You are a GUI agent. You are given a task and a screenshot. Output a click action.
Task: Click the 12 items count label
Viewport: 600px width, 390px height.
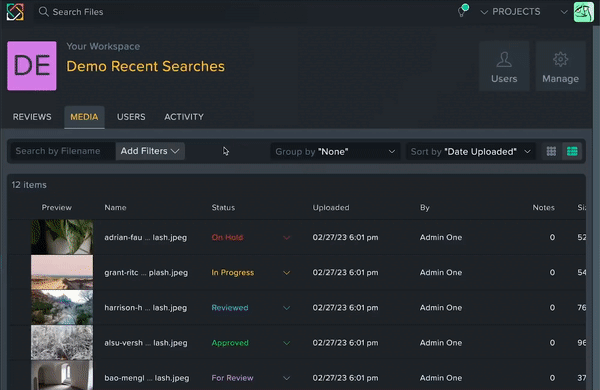[29, 185]
